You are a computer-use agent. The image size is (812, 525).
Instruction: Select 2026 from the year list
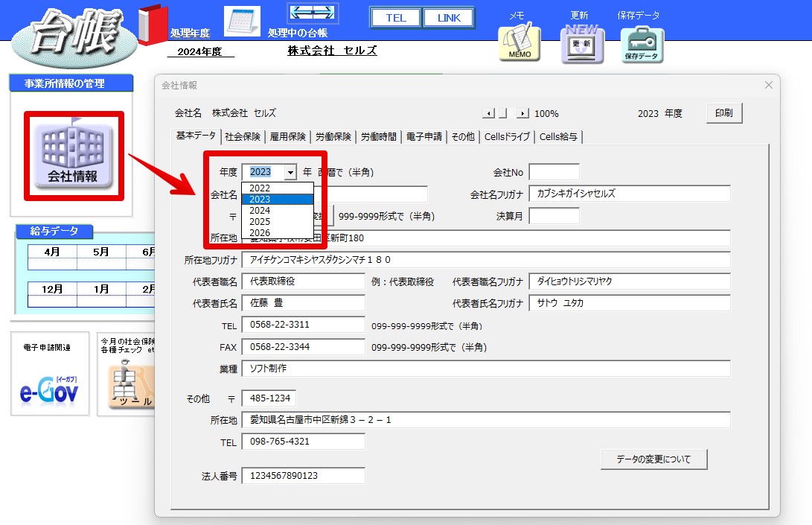coord(278,232)
